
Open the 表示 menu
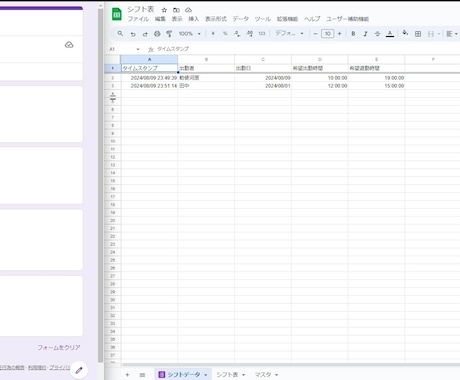177,19
